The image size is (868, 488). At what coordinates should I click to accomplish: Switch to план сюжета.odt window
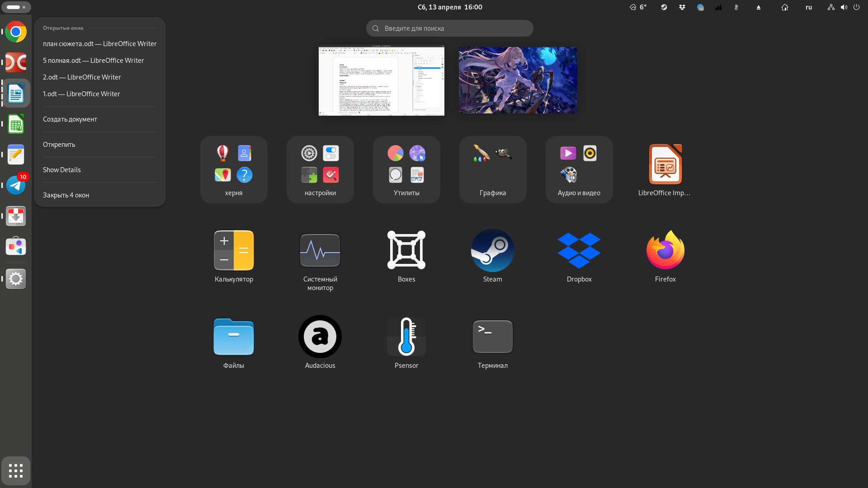coord(99,44)
